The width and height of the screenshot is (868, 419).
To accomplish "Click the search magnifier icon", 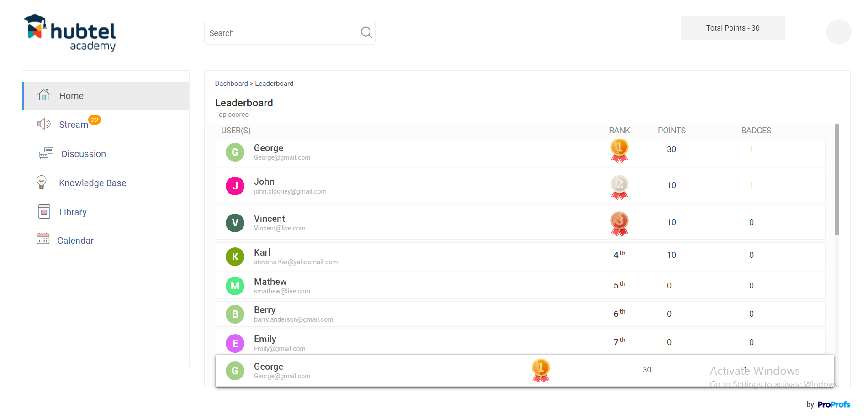I will [366, 32].
